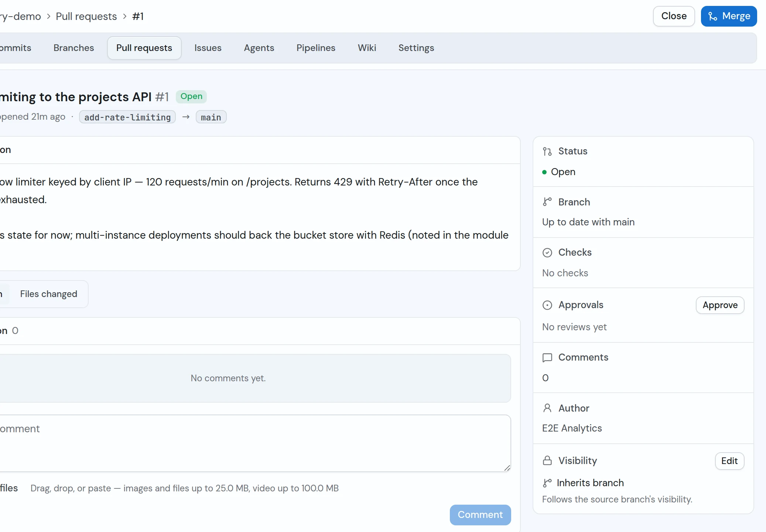
Task: Edit the visibility setting
Action: point(729,461)
